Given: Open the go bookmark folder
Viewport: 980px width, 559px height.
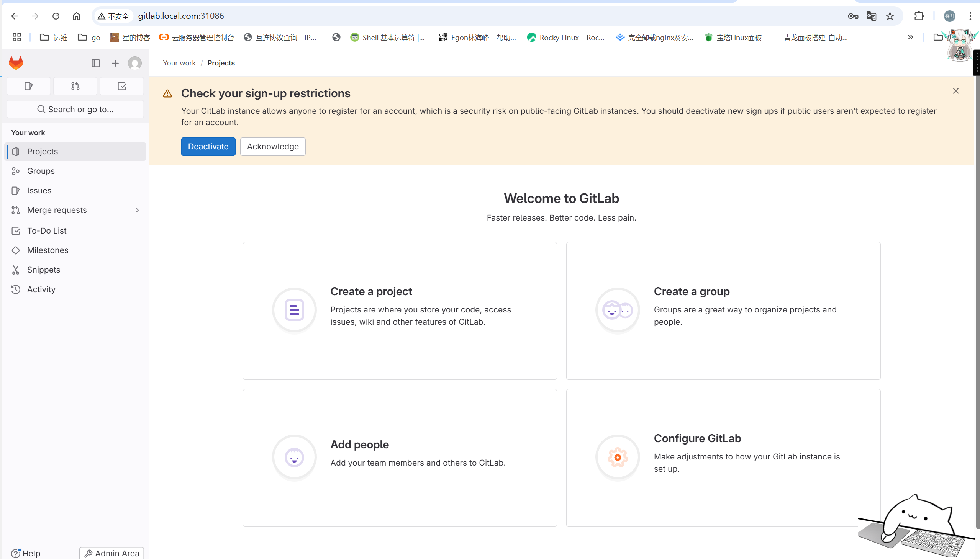Looking at the screenshot, I should (x=89, y=38).
